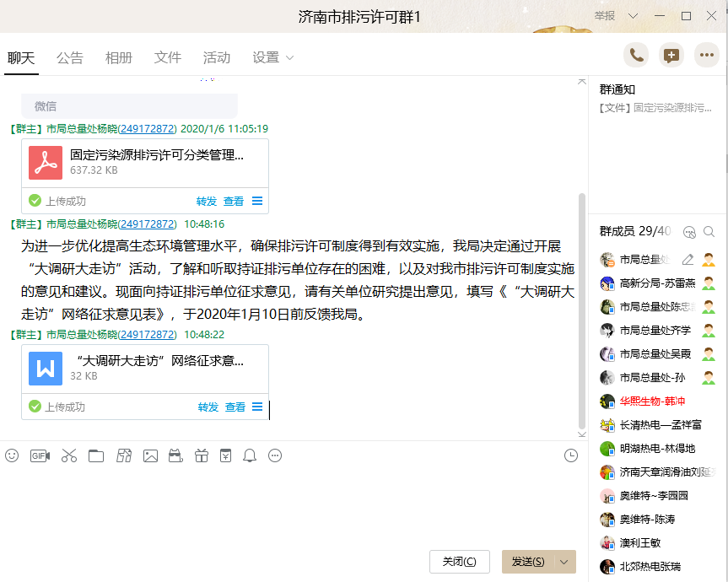Click in the message input area
Screen dimensions: 728x582
point(287,506)
